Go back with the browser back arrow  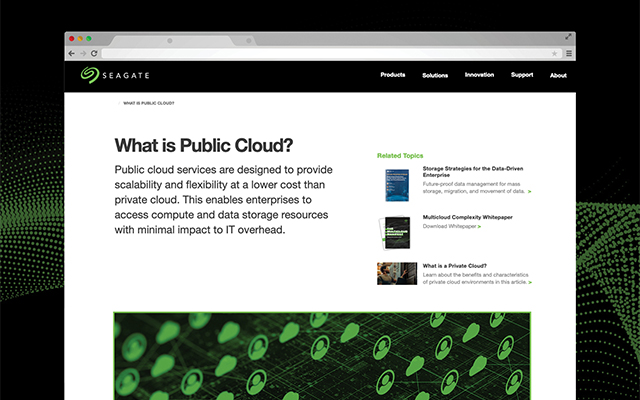click(x=72, y=53)
